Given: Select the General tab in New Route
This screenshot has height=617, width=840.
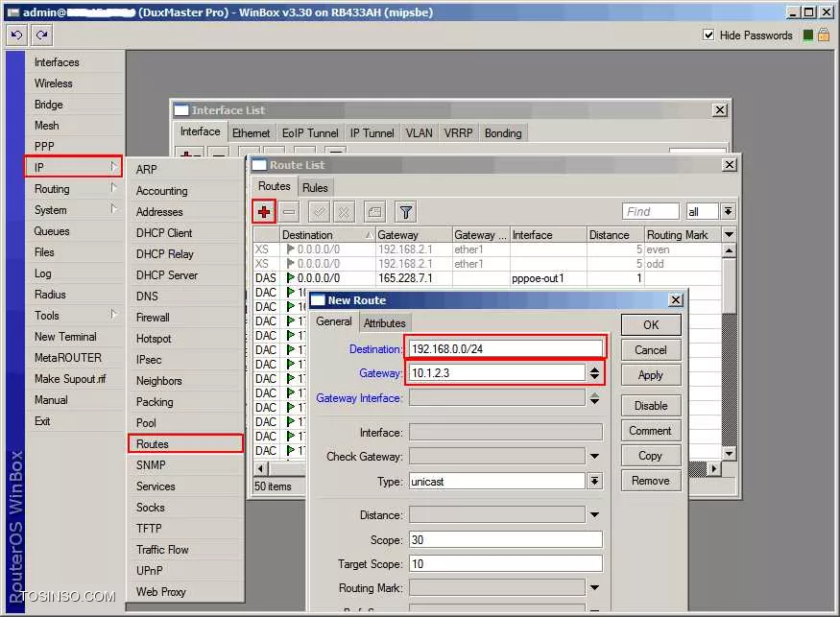Looking at the screenshot, I should 334,321.
